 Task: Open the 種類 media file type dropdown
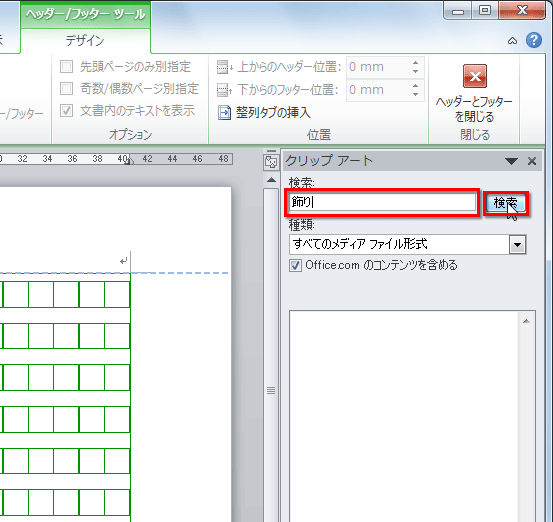517,244
